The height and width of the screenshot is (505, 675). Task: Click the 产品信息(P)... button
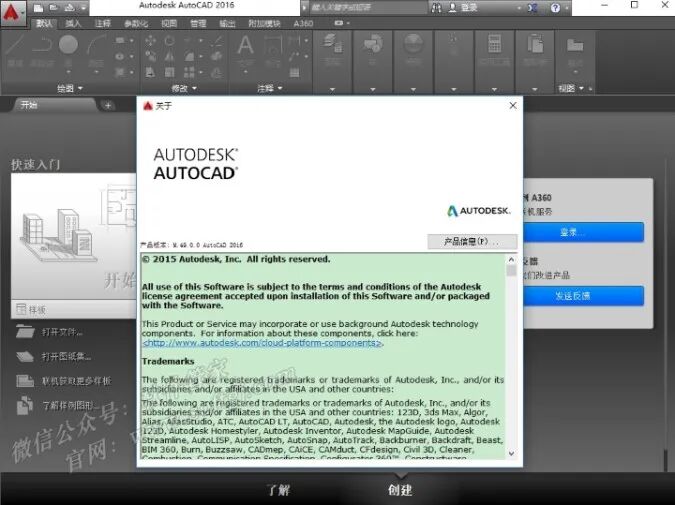click(x=472, y=242)
